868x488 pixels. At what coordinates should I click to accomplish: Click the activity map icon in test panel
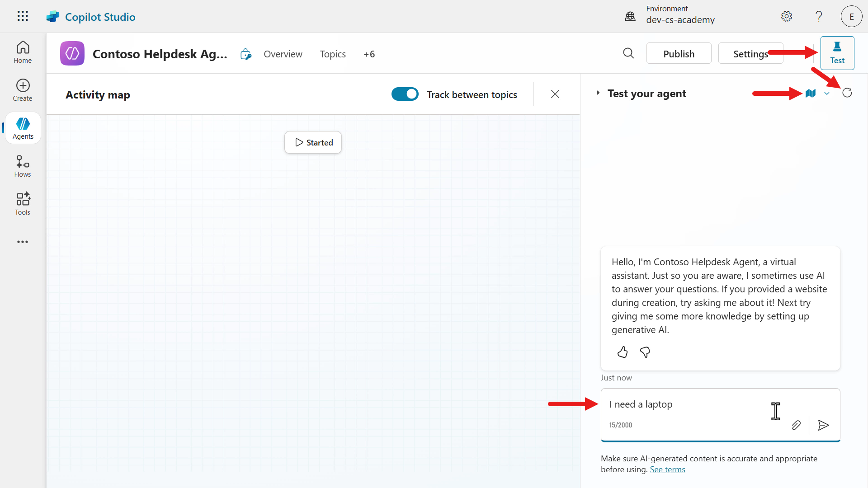click(811, 93)
